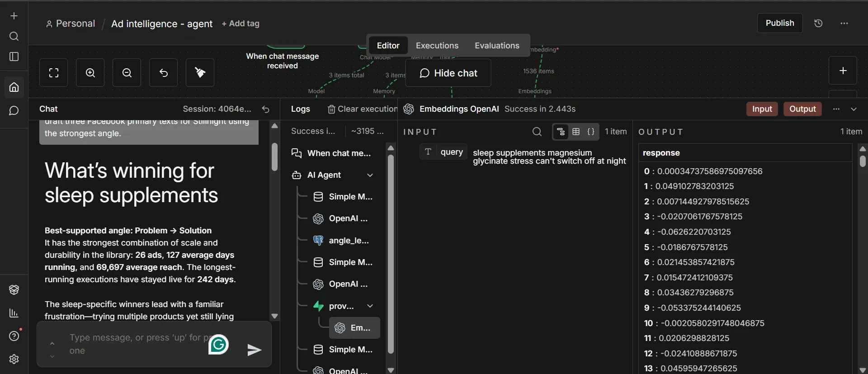Open insights bar chart icon
Viewport: 868px width, 374px height.
coord(14,313)
